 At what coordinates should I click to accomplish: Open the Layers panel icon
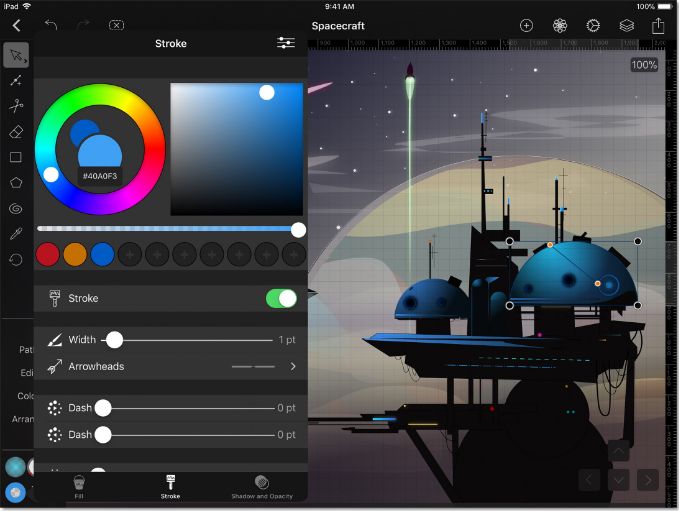coord(626,26)
